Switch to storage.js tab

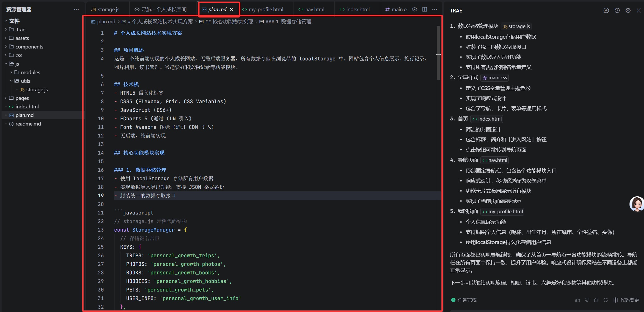point(105,9)
